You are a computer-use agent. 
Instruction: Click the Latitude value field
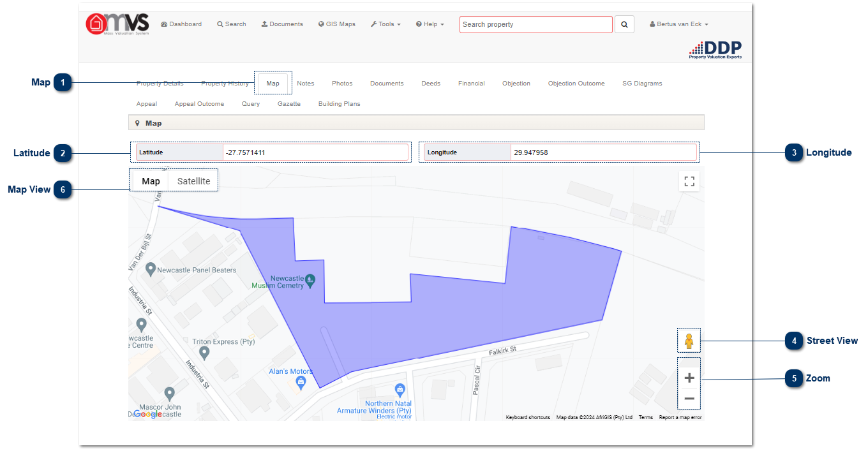(x=315, y=152)
